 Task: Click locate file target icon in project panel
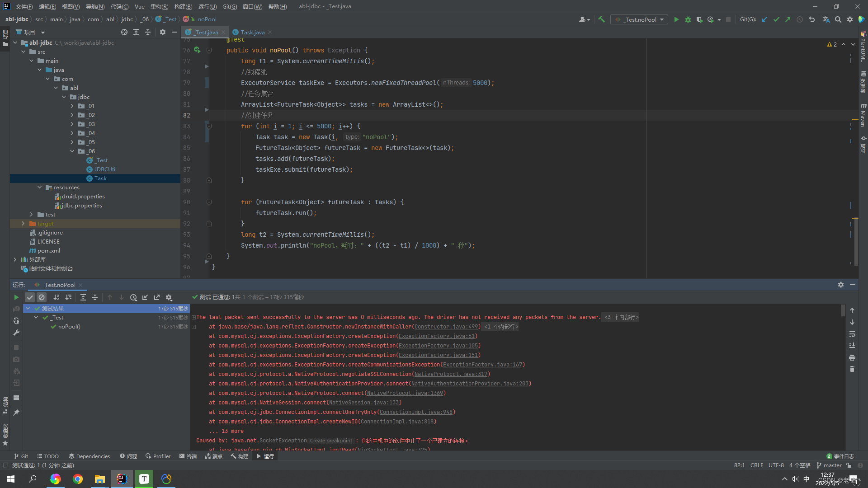(x=124, y=32)
